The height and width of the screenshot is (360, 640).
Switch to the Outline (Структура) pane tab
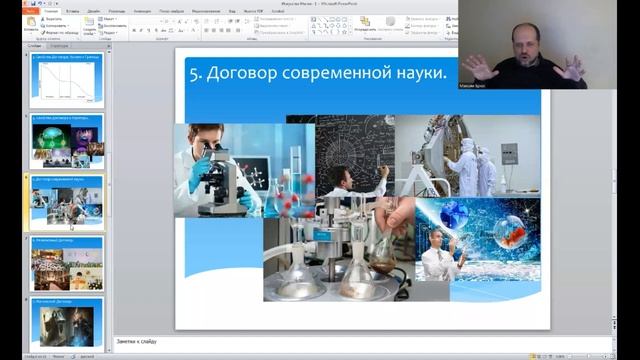click(59, 46)
